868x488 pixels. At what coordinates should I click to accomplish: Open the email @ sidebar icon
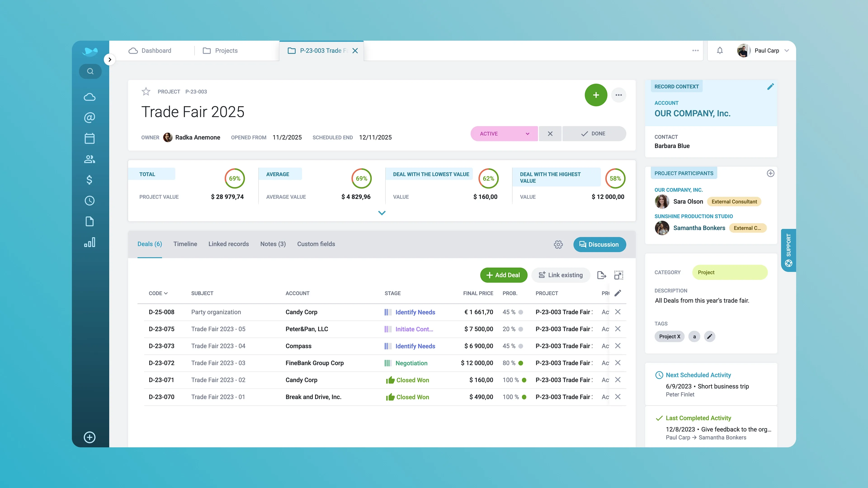click(90, 117)
